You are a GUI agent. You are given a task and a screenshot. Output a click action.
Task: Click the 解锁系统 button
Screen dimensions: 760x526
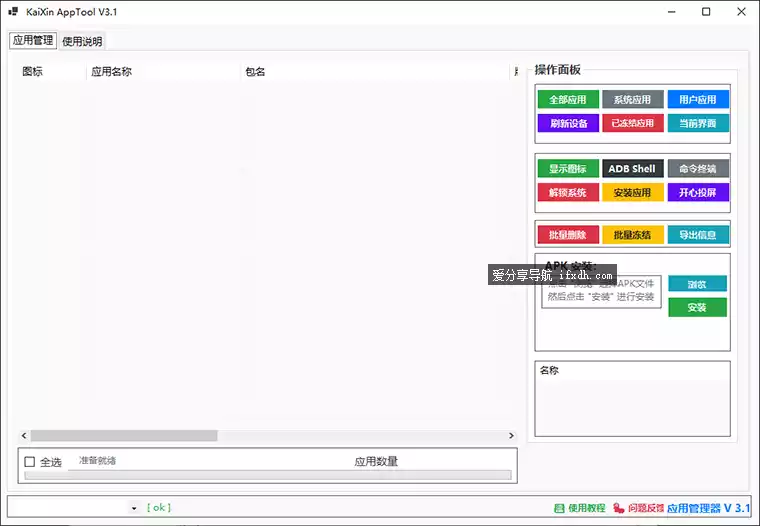[x=568, y=192]
